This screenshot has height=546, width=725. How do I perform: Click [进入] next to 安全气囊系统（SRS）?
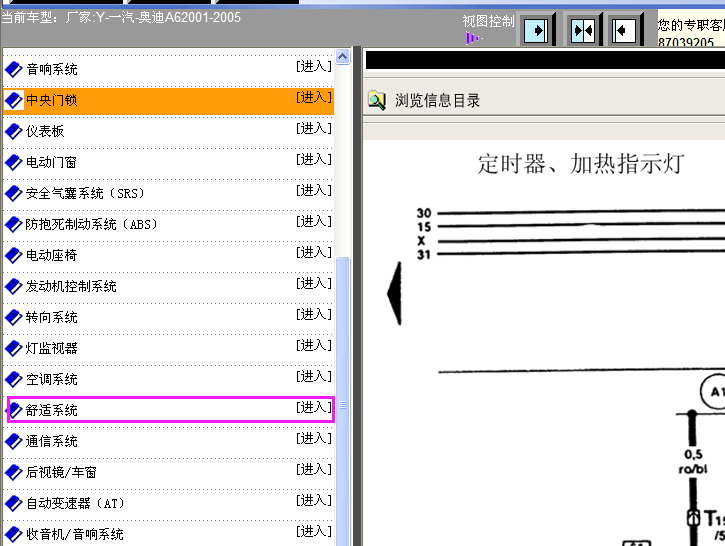coord(314,190)
